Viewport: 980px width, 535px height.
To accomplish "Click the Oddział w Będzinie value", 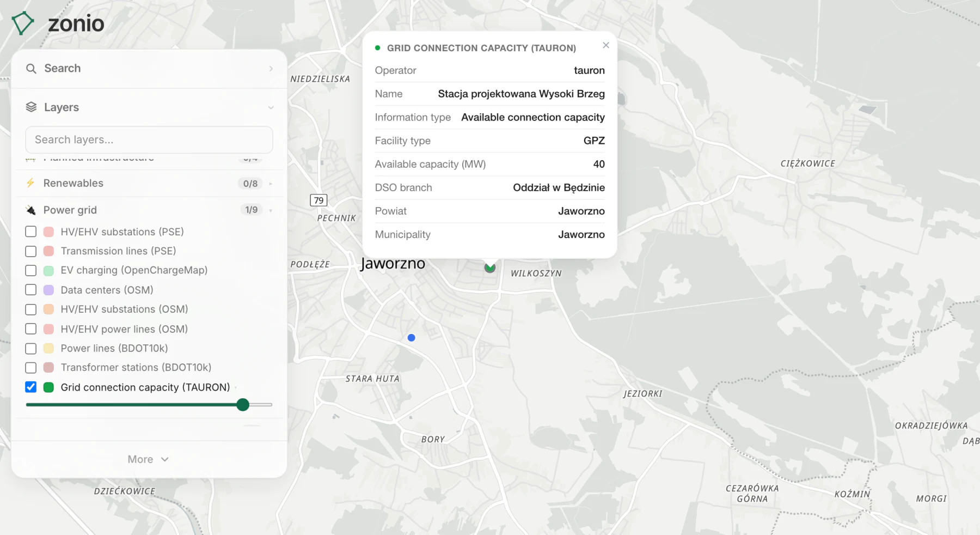I will (559, 187).
